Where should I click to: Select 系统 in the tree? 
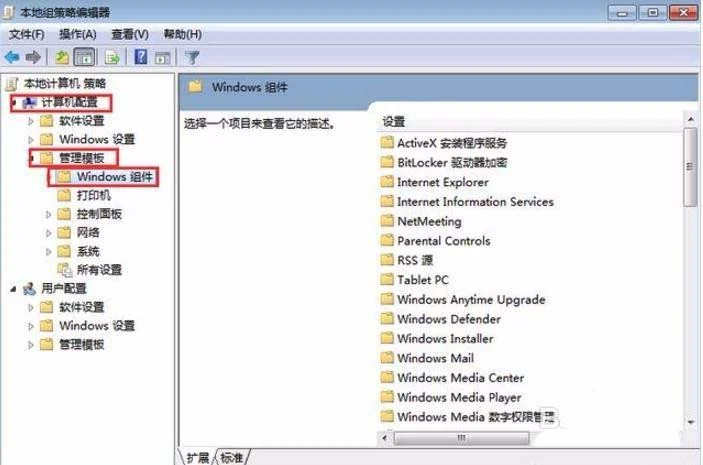point(88,251)
